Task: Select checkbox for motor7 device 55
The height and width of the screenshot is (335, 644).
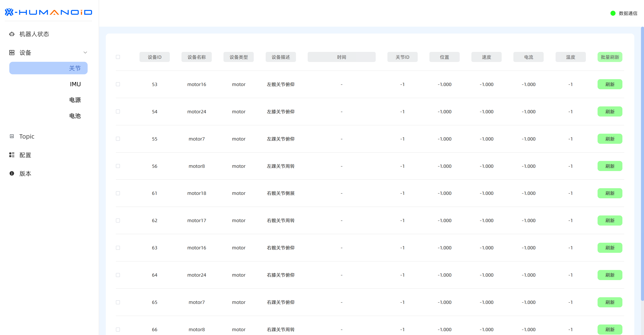Action: tap(118, 139)
